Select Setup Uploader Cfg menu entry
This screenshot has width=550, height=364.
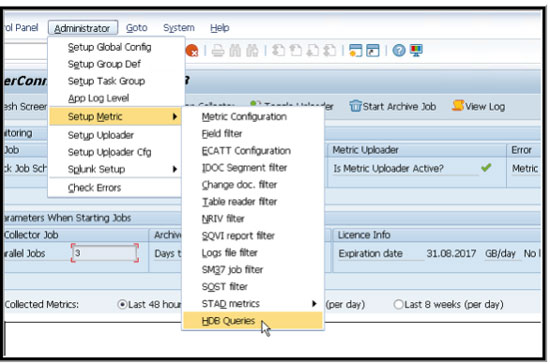116,152
